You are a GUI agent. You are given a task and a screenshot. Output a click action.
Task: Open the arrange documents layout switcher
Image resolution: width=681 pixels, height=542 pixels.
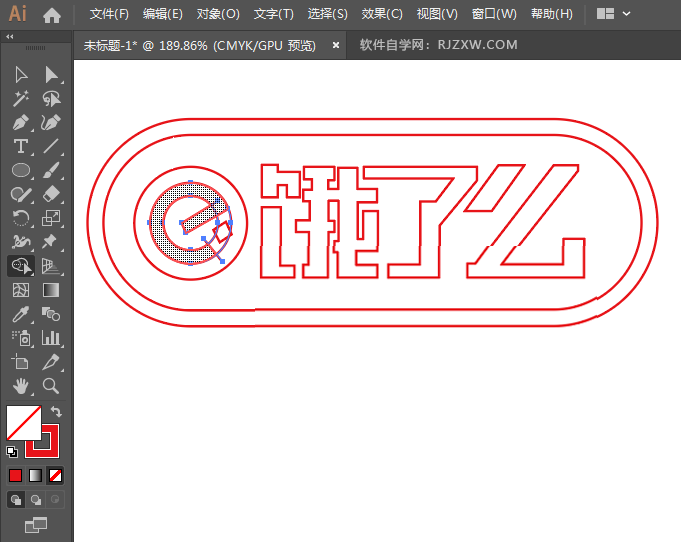(605, 14)
